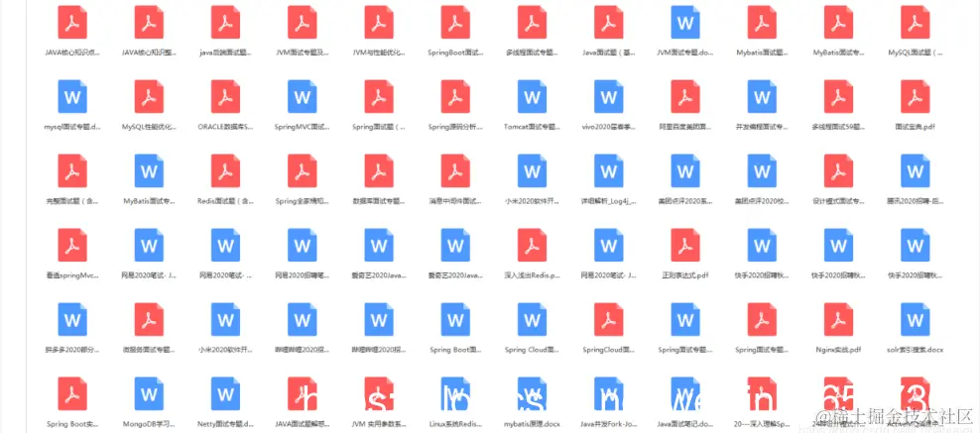Select the 'JVM面试专题.do' Word document icon
The image size is (980, 433).
tap(685, 22)
